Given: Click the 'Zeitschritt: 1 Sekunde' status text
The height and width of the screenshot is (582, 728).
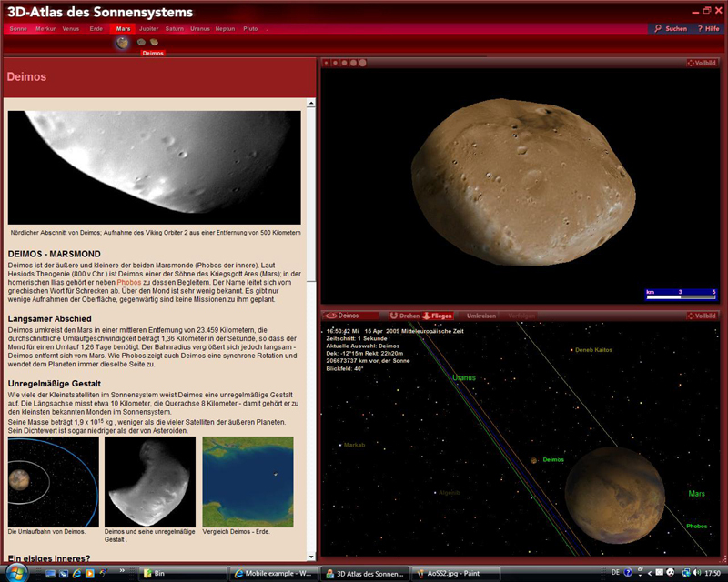Looking at the screenshot, I should tap(357, 339).
